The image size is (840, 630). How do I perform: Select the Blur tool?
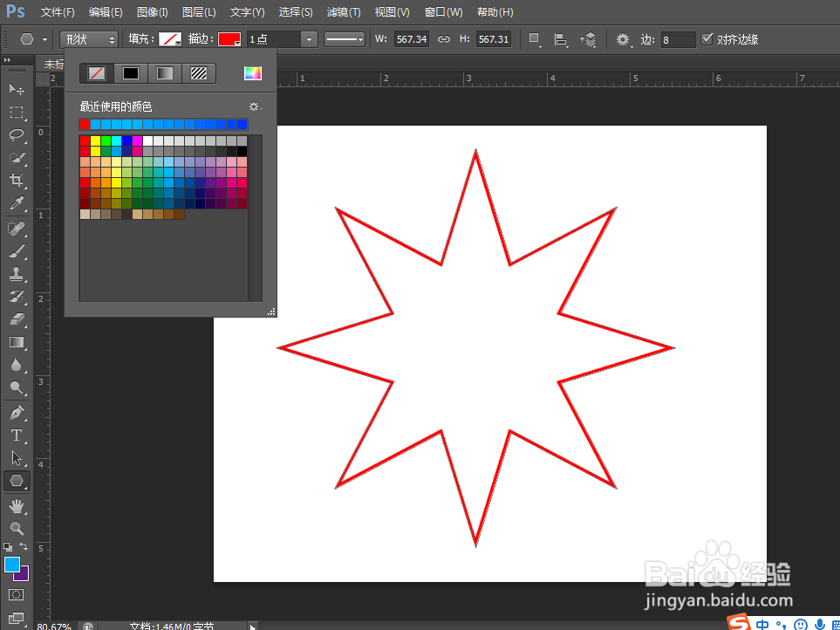point(17,365)
